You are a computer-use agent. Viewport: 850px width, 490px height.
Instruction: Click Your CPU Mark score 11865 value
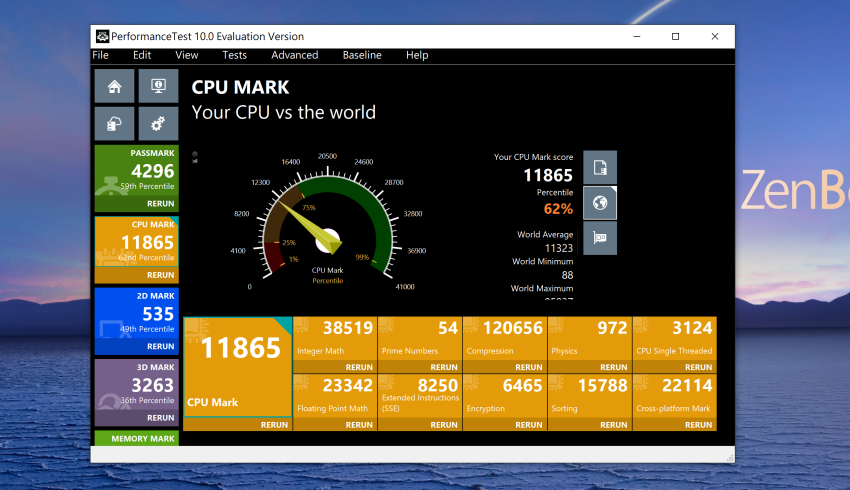548,175
